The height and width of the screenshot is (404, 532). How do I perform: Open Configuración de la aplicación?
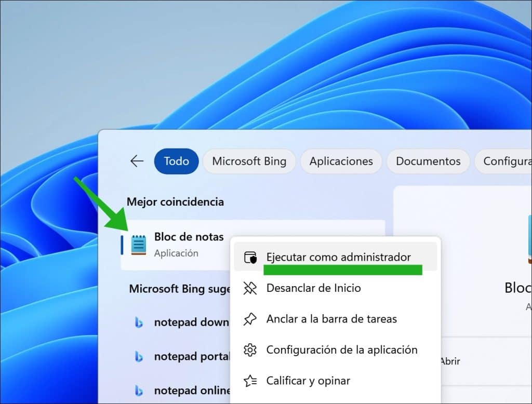pos(336,349)
